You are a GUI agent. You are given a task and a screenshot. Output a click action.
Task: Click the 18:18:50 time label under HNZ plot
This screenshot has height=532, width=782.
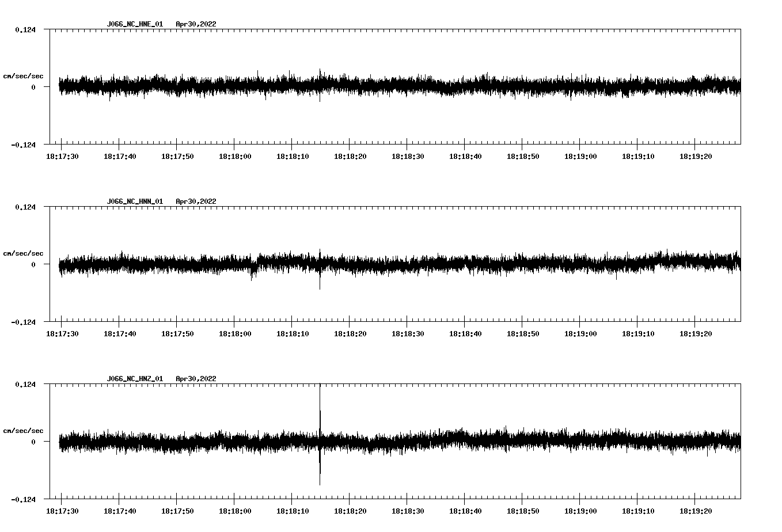point(523,511)
